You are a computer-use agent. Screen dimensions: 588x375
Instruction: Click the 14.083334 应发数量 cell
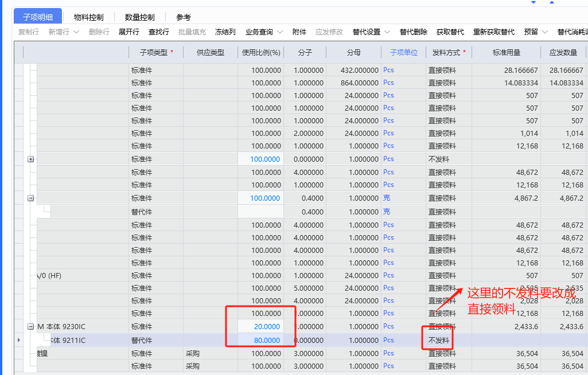click(563, 83)
